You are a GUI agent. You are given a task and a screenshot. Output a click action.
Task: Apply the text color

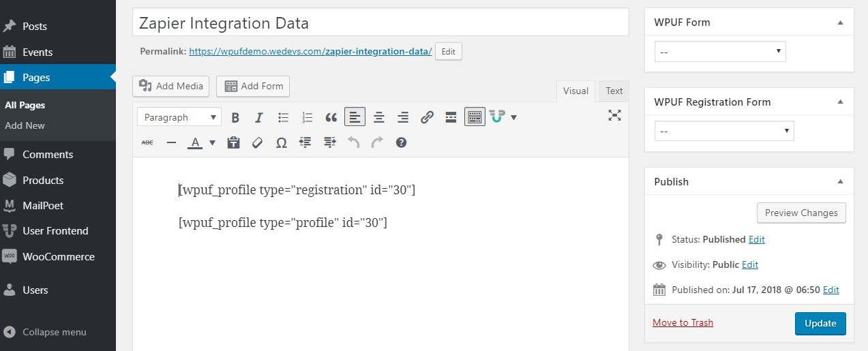click(x=195, y=142)
